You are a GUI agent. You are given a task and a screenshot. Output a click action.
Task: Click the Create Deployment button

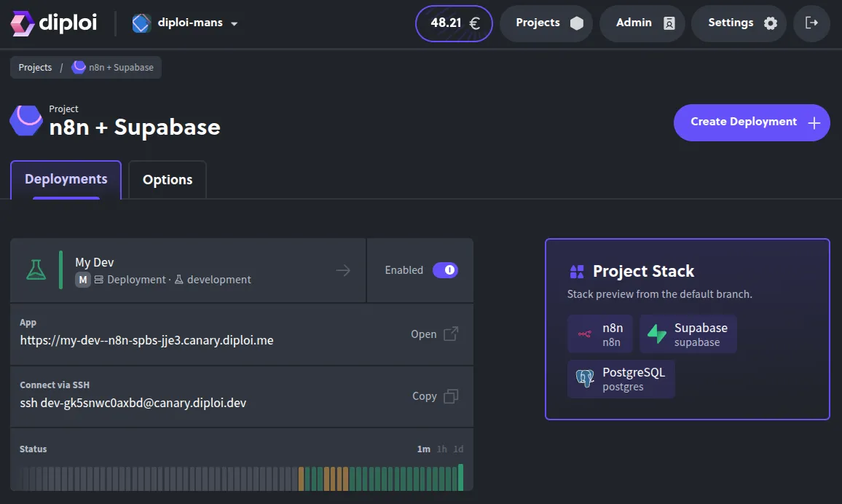(x=751, y=122)
